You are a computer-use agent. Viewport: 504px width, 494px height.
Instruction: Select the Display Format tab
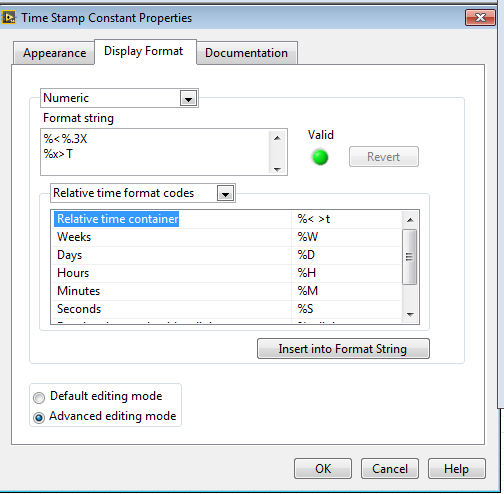click(x=144, y=51)
